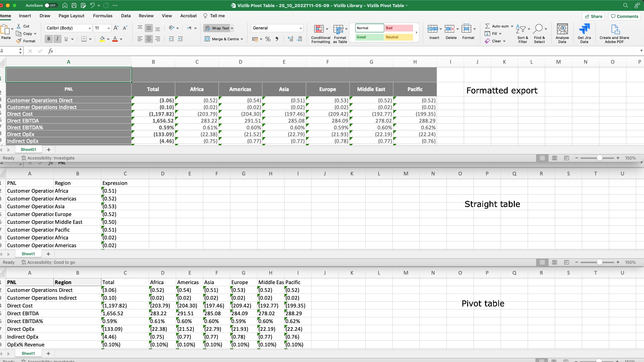Click the increase indent icon
This screenshot has width=644, height=362.
180,39
